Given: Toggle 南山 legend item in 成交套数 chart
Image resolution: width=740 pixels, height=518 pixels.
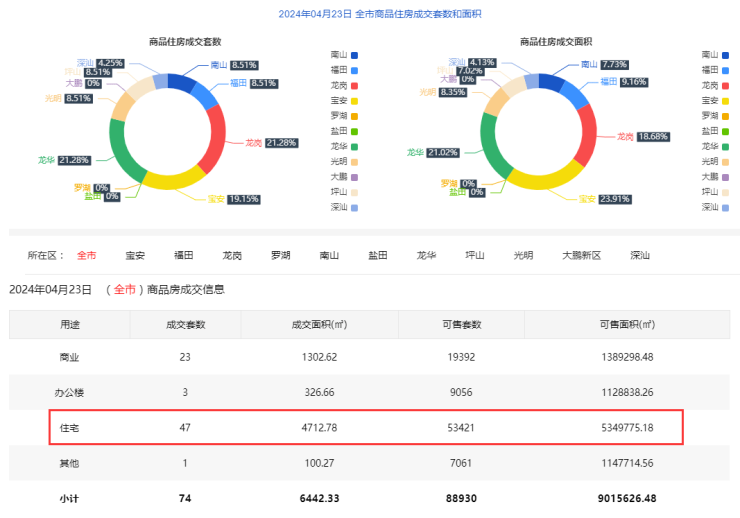Looking at the screenshot, I should (343, 55).
